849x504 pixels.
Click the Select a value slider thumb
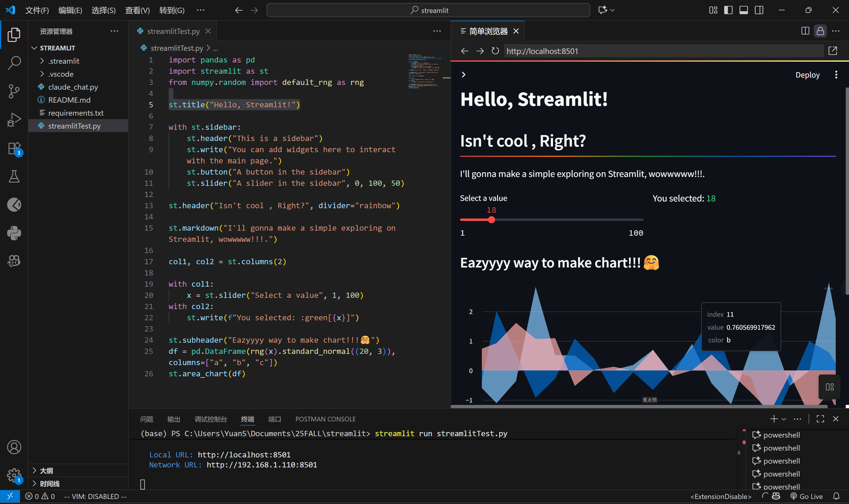[491, 220]
